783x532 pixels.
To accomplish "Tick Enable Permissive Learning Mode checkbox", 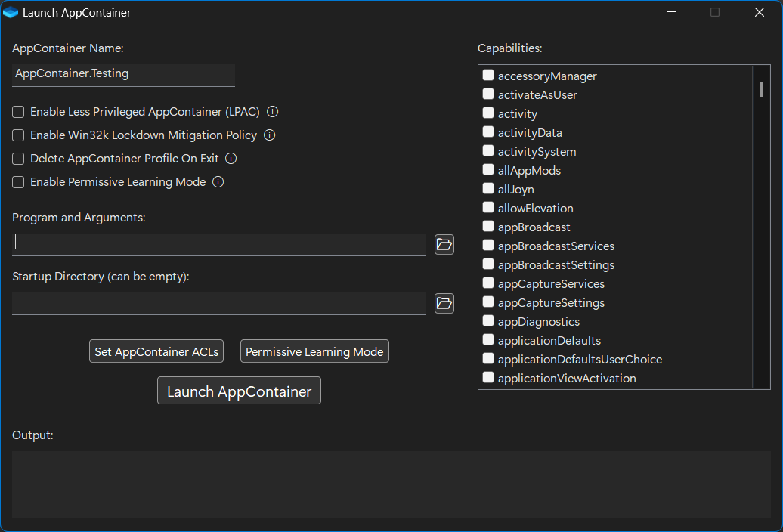I will pyautogui.click(x=18, y=182).
